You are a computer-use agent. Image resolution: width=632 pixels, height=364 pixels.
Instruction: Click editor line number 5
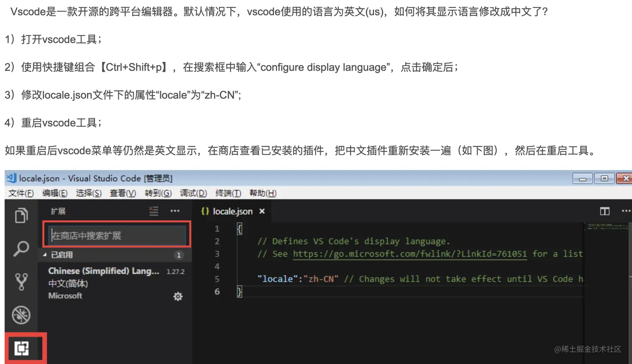point(217,279)
